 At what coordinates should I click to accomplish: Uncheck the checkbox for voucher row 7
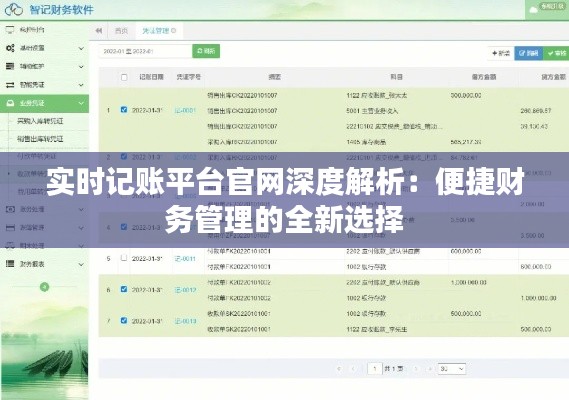pyautogui.click(x=124, y=321)
